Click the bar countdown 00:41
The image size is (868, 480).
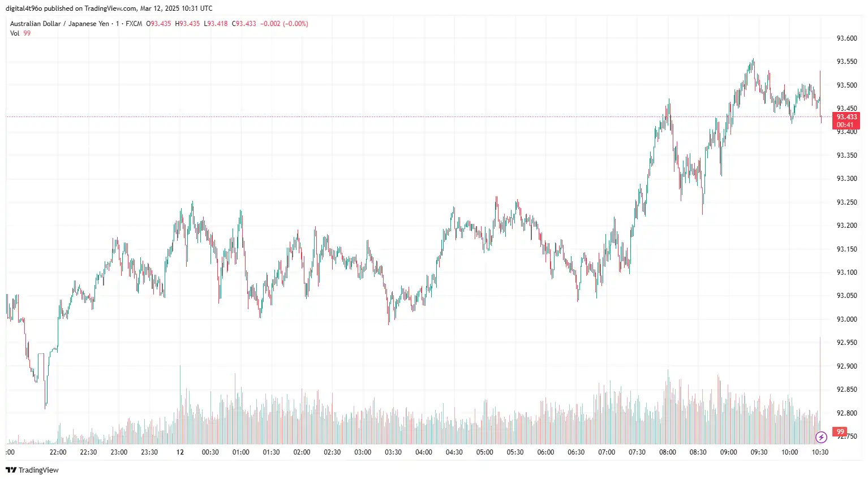point(845,125)
